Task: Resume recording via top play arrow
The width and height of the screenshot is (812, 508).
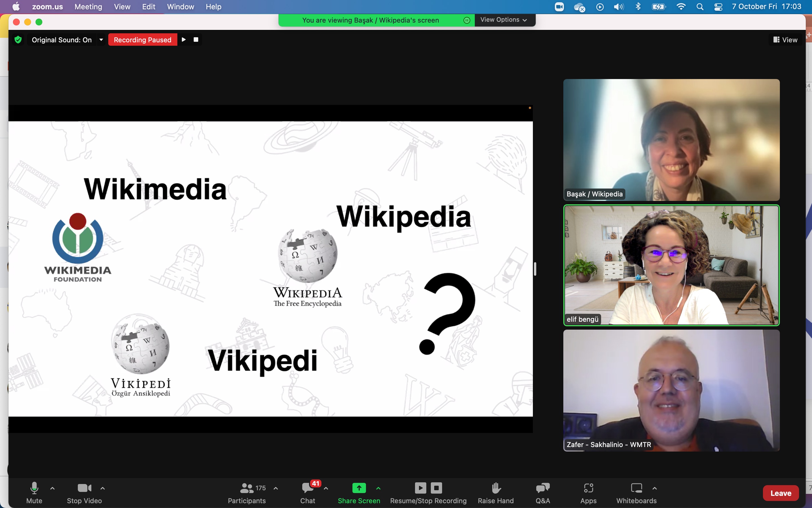Action: pyautogui.click(x=184, y=40)
